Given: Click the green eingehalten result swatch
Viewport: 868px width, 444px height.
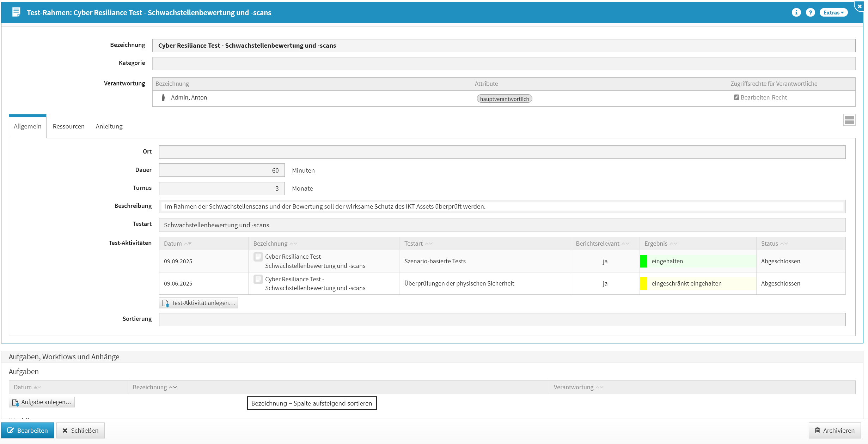Looking at the screenshot, I should point(643,261).
